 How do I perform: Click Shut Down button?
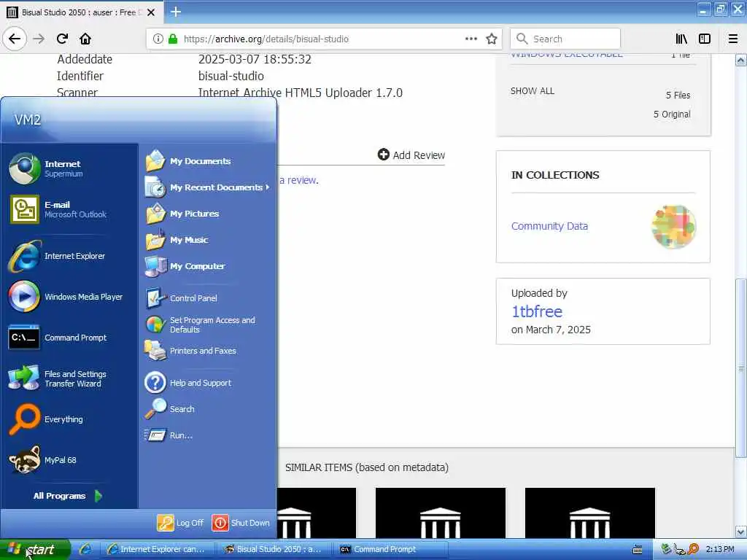pyautogui.click(x=241, y=523)
